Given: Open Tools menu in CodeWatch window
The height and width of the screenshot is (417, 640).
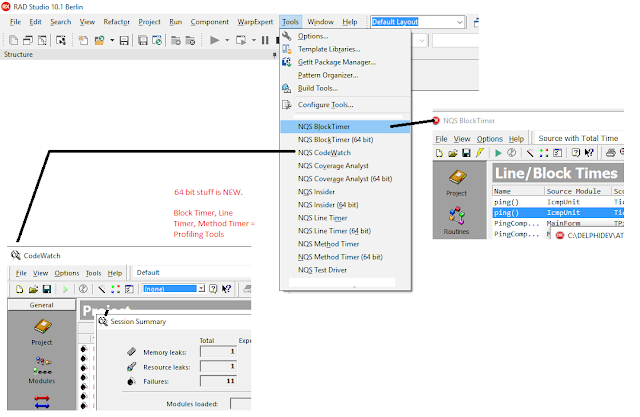Looking at the screenshot, I should point(93,273).
